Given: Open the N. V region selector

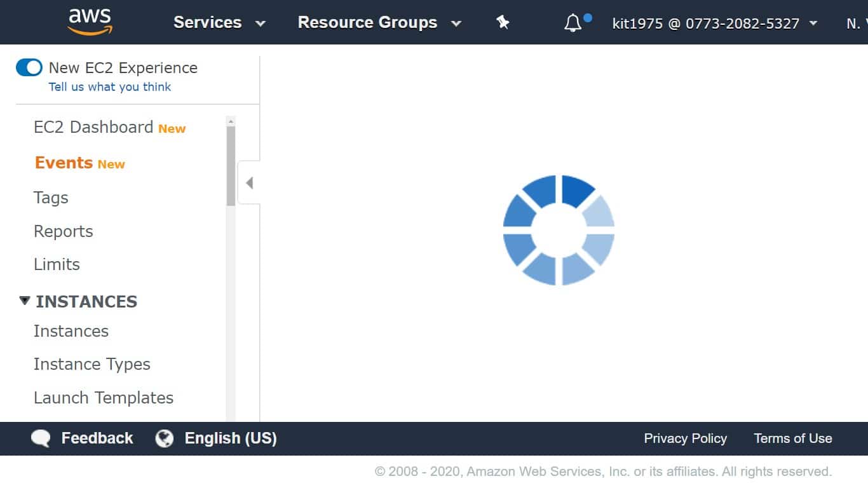Looking at the screenshot, I should 857,24.
